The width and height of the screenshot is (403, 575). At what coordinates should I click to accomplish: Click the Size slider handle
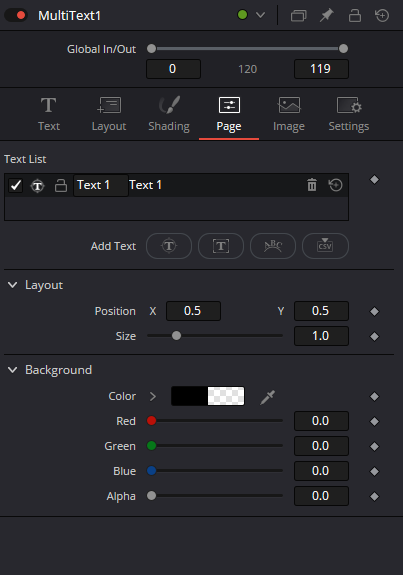(x=176, y=336)
